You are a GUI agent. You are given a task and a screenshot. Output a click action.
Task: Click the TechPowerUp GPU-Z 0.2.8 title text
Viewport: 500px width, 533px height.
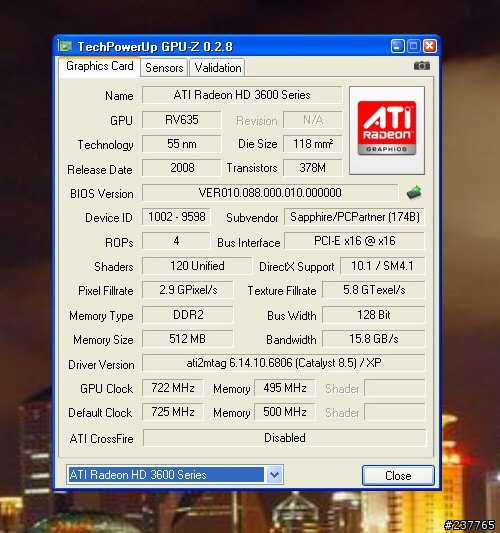pyautogui.click(x=155, y=47)
